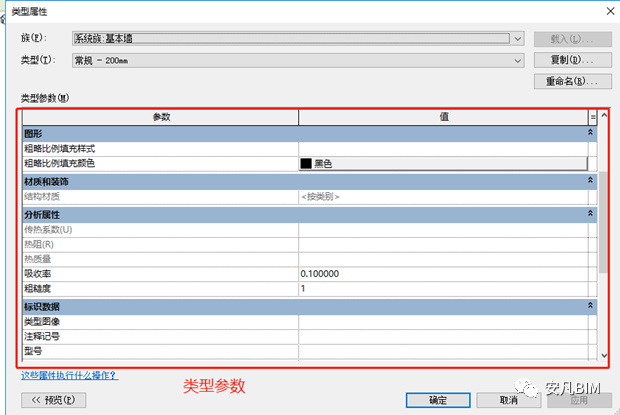
Task: Click the 类型图像 value cell
Action: point(442,322)
